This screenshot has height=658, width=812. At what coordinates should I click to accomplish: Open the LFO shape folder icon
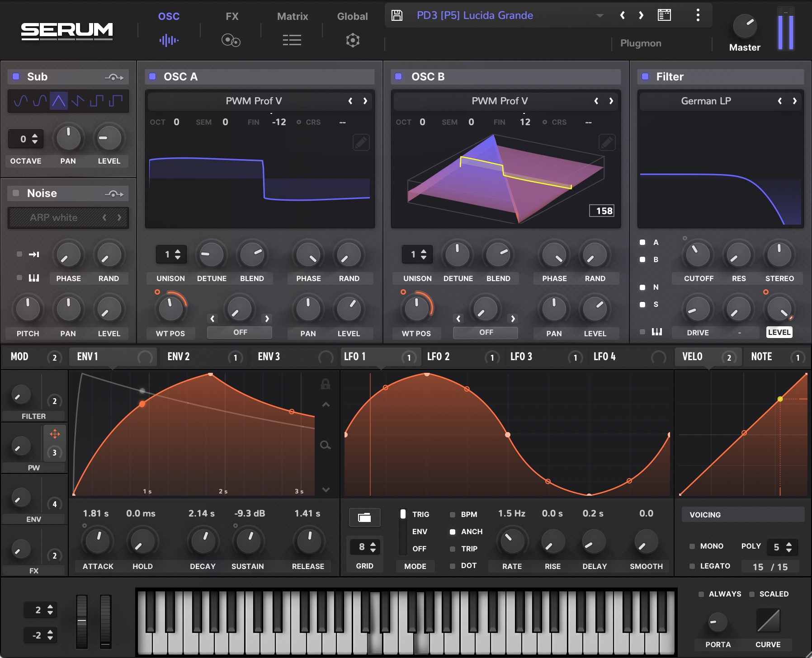click(x=364, y=517)
